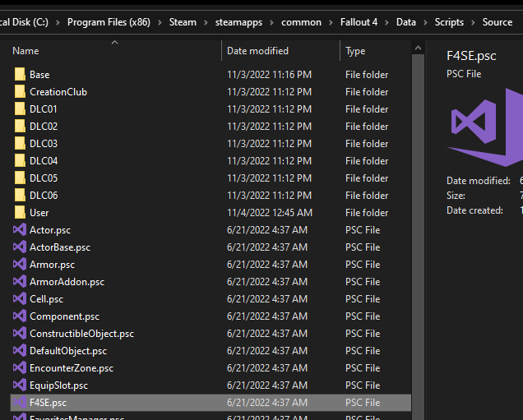Viewport: 523px width, 420px height.
Task: Expand the chevron after Fallout 4 breadcrumb
Action: tap(387, 22)
